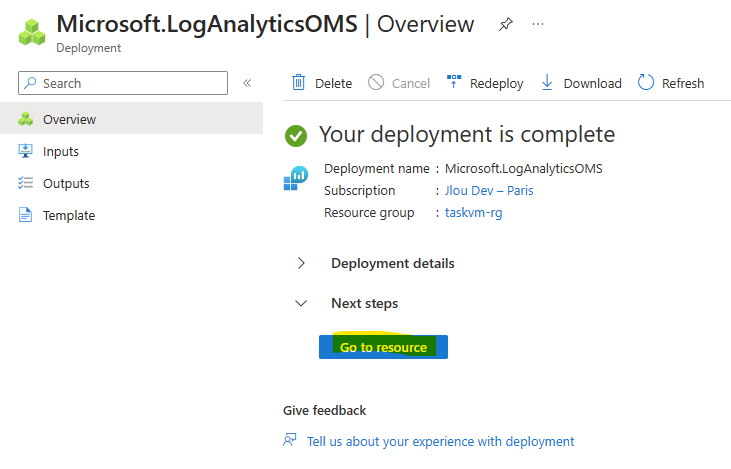Open the Overview menu item
This screenshot has height=469, width=731.
click(x=131, y=119)
